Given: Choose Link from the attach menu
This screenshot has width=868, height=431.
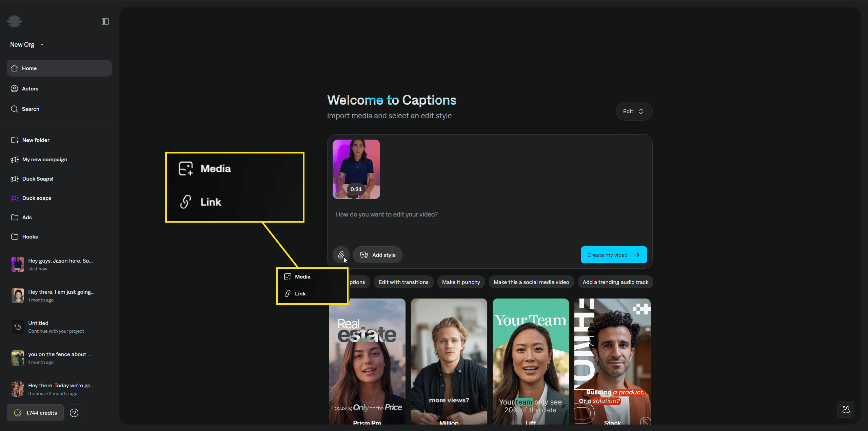Looking at the screenshot, I should pos(312,293).
